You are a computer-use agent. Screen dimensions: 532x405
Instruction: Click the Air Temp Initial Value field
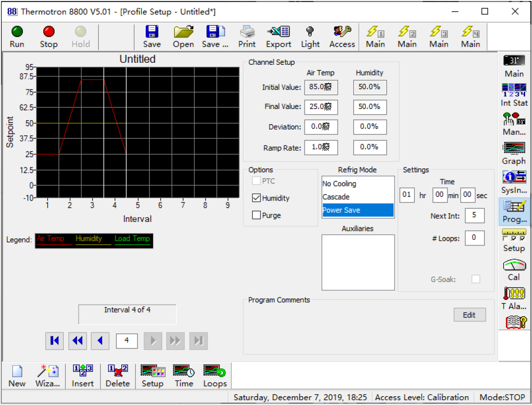[x=321, y=87]
